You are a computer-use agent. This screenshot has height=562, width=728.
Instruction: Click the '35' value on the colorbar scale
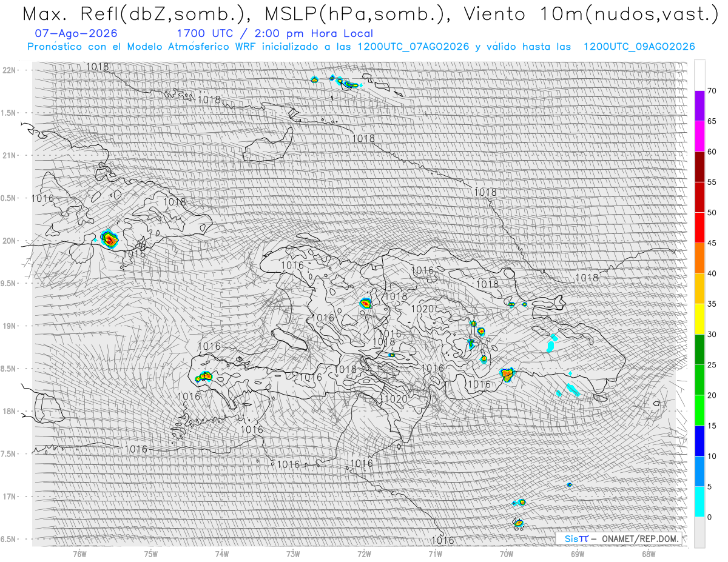(712, 304)
